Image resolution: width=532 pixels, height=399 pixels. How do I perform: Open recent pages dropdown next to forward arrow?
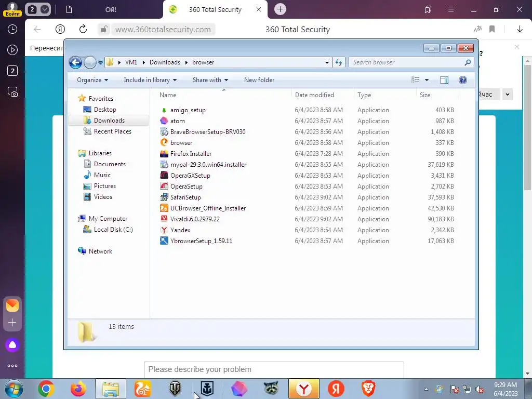coord(100,63)
